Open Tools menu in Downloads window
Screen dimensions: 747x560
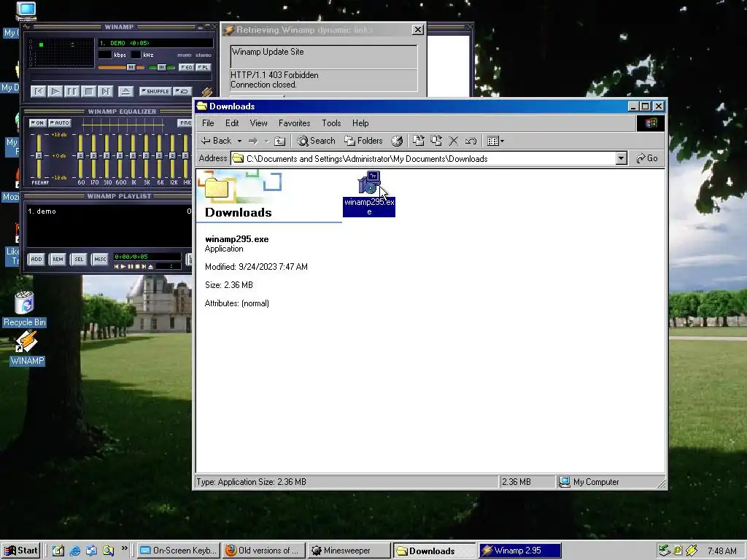point(331,122)
